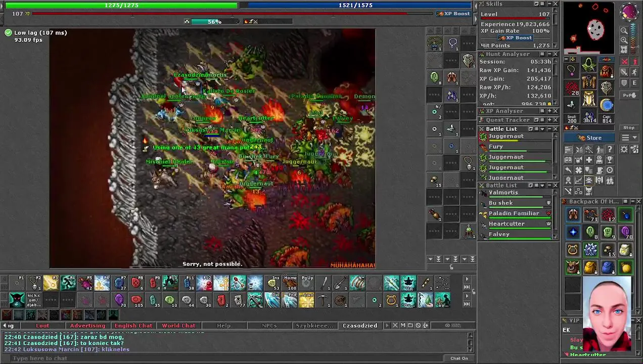Image resolution: width=643 pixels, height=364 pixels.
Task: Open the World Chat tab
Action: (x=178, y=326)
